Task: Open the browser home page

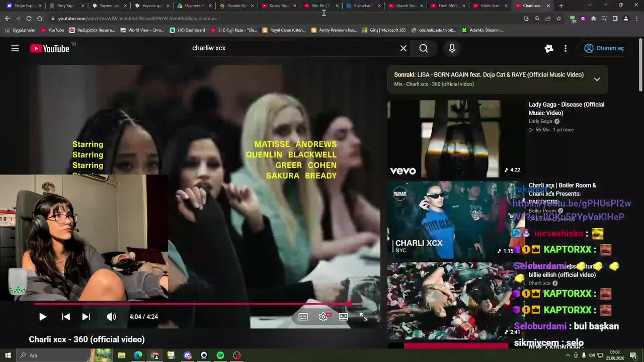Action: 39,19
